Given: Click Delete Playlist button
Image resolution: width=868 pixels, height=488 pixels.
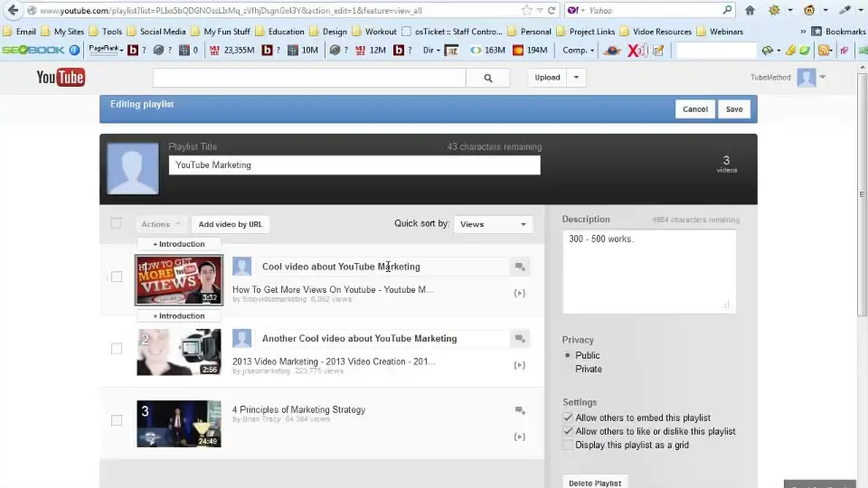Looking at the screenshot, I should pos(595,483).
